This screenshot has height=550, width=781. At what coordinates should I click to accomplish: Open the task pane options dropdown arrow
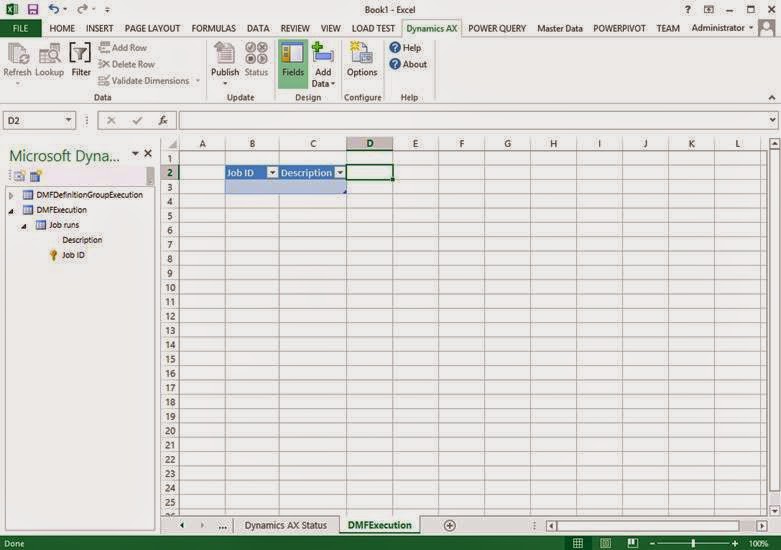[135, 153]
